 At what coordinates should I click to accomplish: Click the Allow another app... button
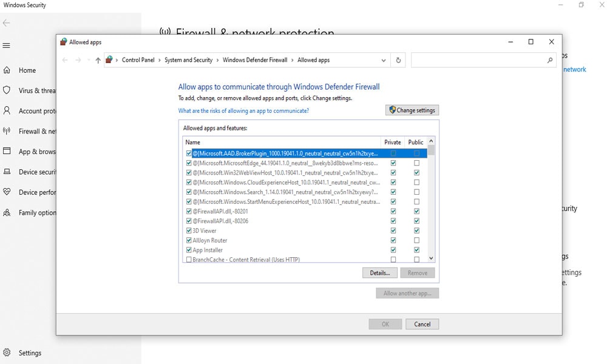(x=407, y=293)
